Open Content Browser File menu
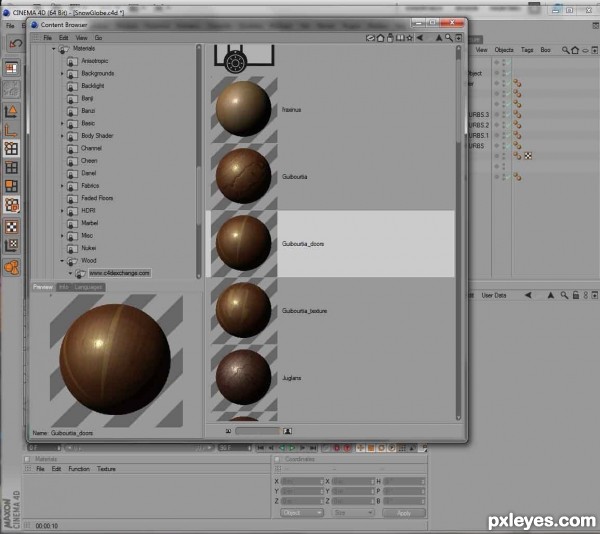Image resolution: width=600 pixels, height=534 pixels. (x=47, y=38)
